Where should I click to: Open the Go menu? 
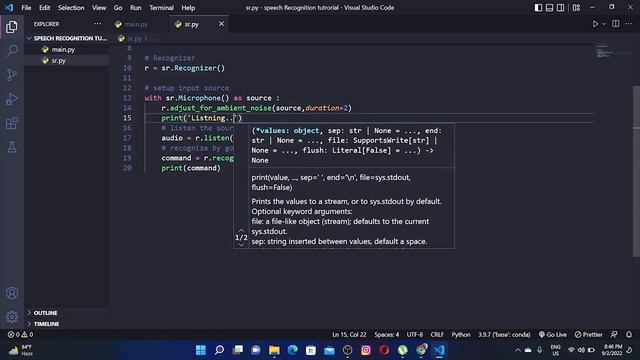(x=118, y=8)
